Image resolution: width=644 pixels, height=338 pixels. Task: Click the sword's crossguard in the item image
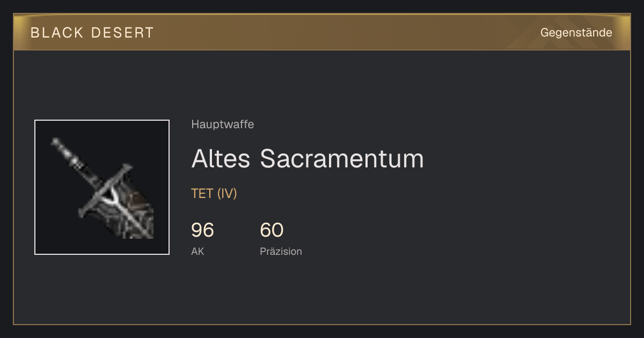click(106, 190)
